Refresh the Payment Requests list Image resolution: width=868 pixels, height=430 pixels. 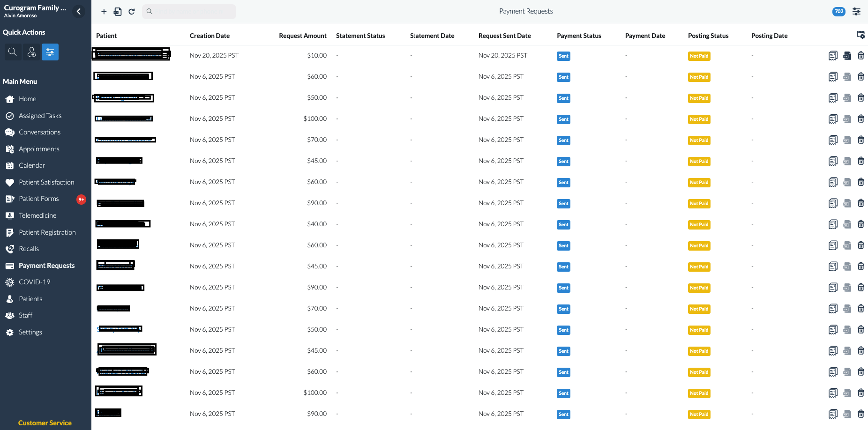pos(132,12)
